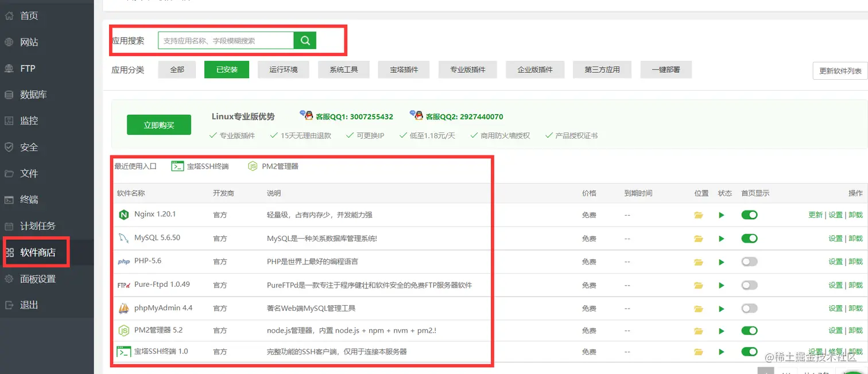Select the 已安装 category tab
The width and height of the screenshot is (868, 374).
tap(227, 69)
